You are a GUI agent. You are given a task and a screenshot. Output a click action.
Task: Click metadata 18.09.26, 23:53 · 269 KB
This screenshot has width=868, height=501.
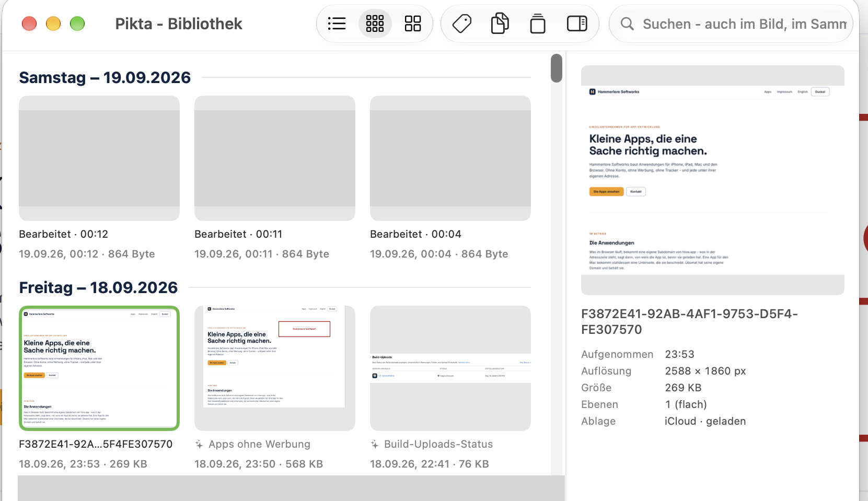point(83,464)
